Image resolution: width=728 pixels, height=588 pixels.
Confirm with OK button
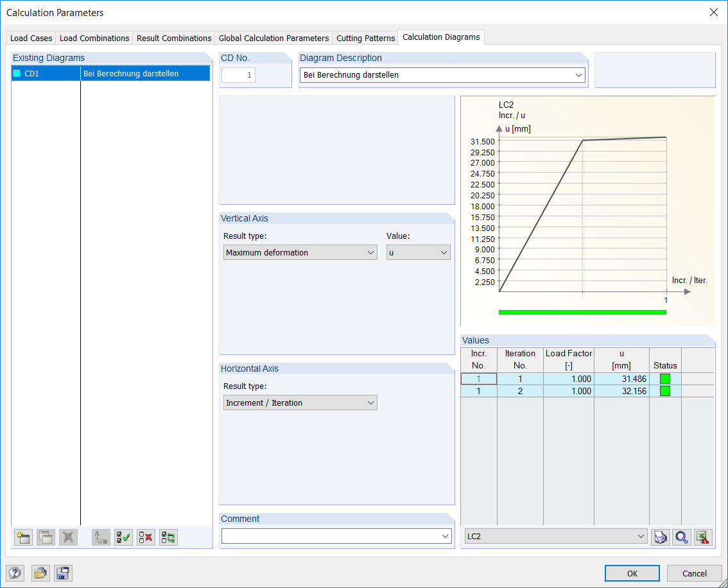[x=632, y=573]
